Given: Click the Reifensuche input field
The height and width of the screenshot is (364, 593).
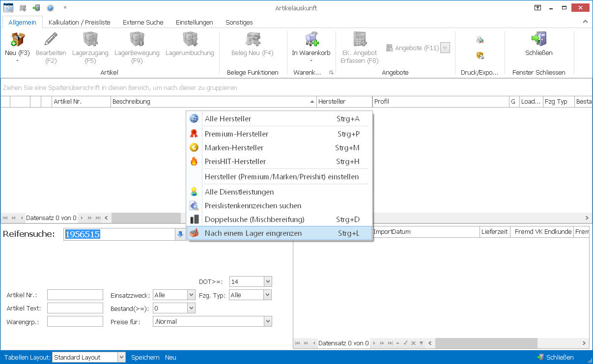Looking at the screenshot, I should pyautogui.click(x=119, y=234).
